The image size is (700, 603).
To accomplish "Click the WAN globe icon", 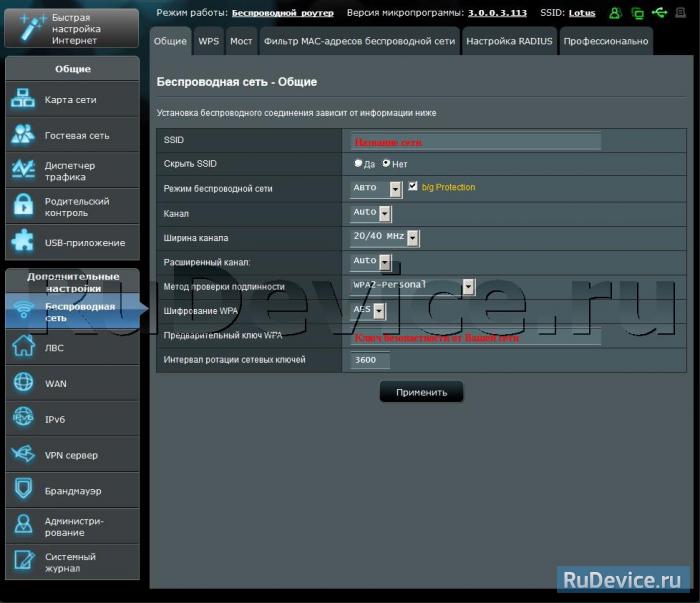I will coord(23,383).
